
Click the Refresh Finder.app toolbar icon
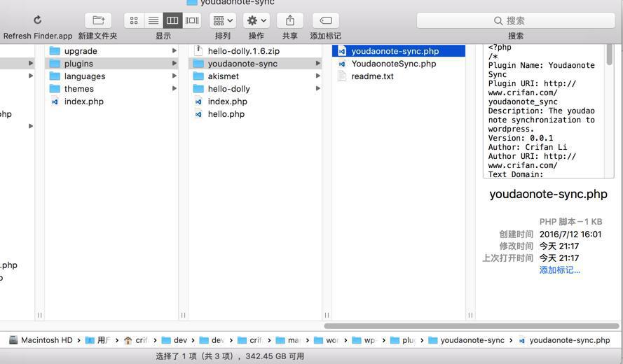tap(37, 20)
